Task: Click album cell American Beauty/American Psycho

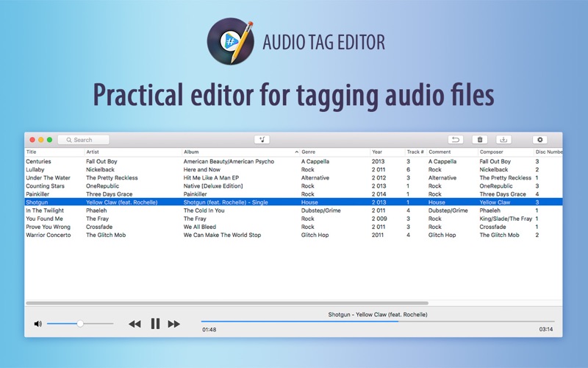Action: point(229,161)
